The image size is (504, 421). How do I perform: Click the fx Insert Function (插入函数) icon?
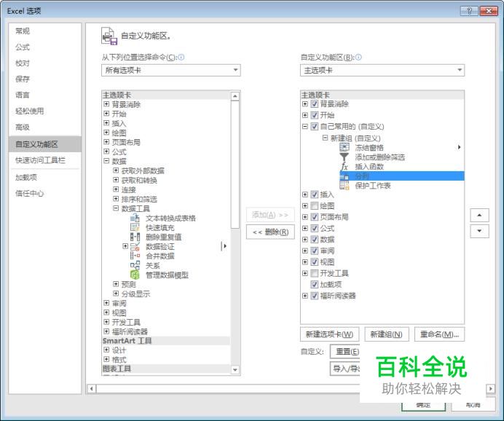coord(344,167)
